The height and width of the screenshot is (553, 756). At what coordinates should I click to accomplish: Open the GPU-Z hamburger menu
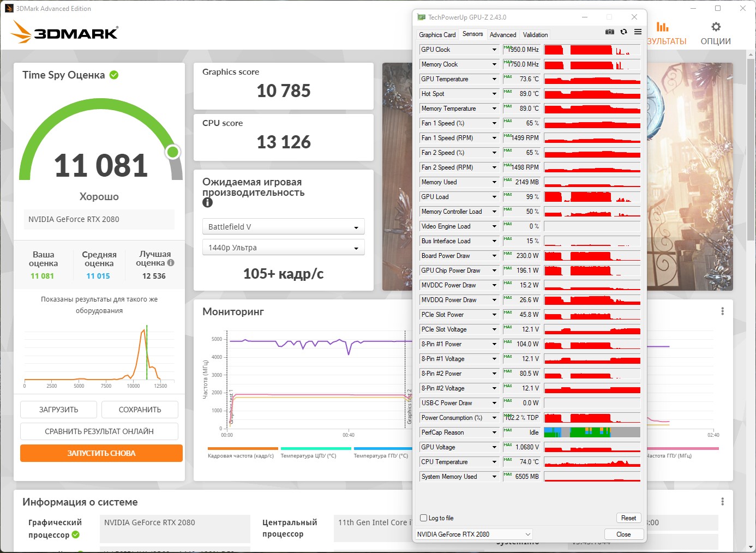[638, 32]
